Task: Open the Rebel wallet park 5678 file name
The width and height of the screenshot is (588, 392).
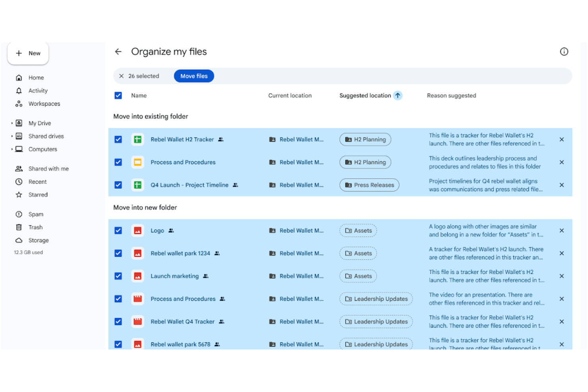Action: [x=180, y=344]
